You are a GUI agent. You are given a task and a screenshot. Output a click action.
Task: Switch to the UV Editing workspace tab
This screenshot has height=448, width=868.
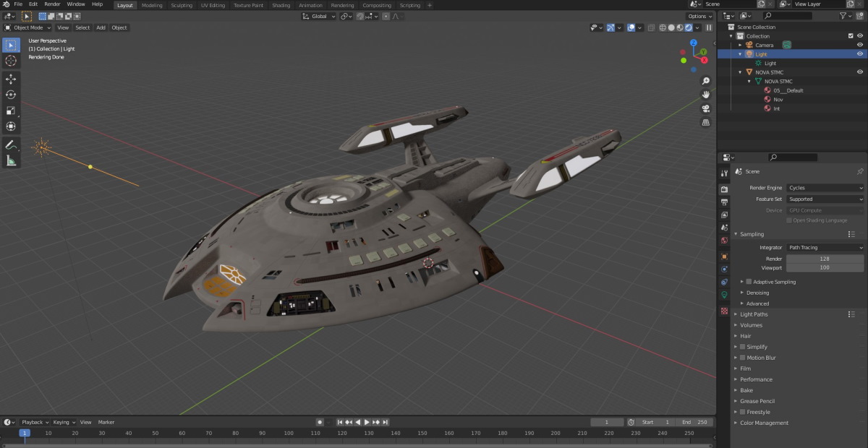coord(213,5)
